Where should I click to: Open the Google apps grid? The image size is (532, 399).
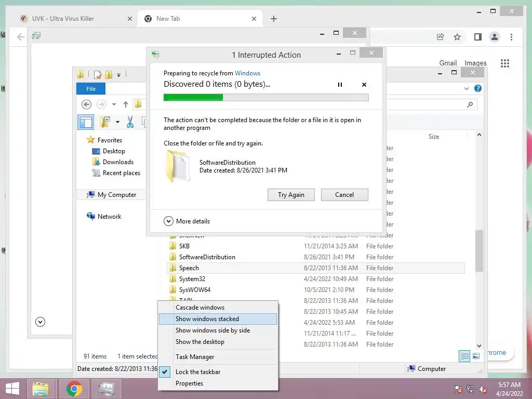point(505,63)
